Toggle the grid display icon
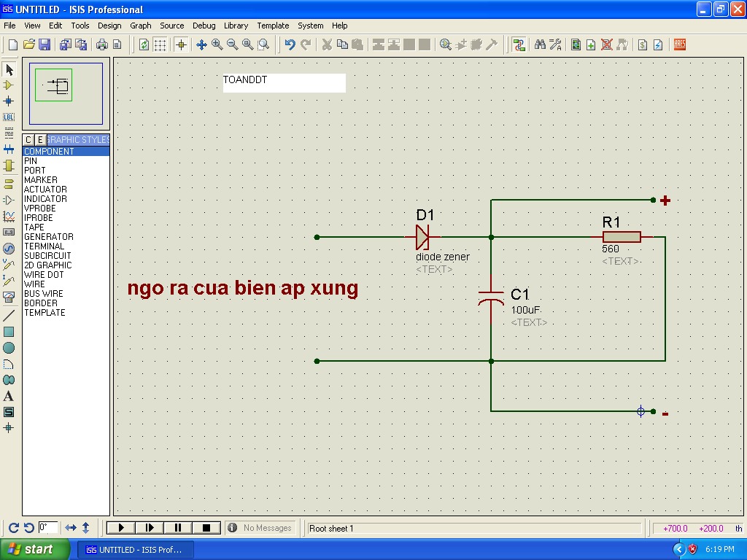This screenshot has width=747, height=560. tap(160, 45)
